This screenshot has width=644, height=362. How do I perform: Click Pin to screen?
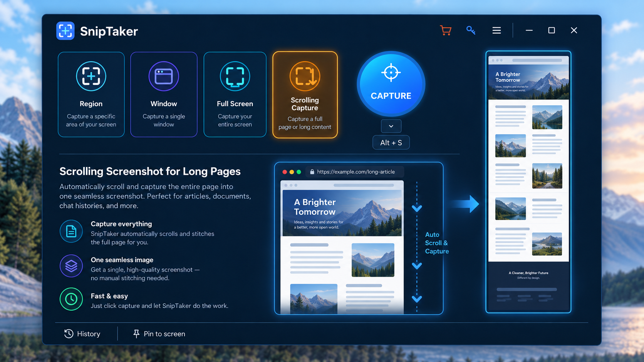pyautogui.click(x=159, y=334)
